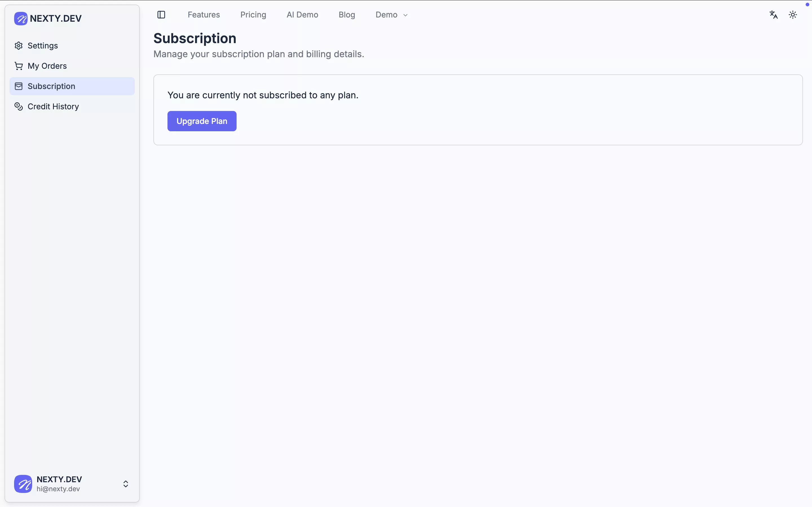Toggle the sidebar panel icon

(x=161, y=15)
